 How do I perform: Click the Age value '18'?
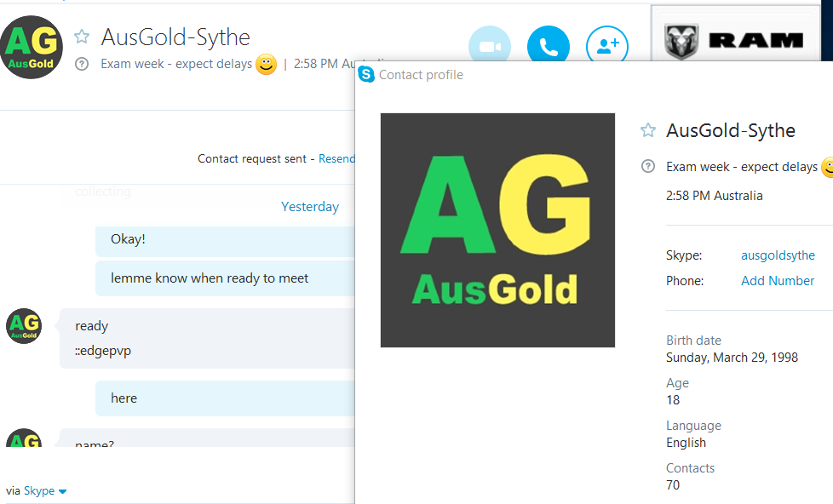[673, 400]
